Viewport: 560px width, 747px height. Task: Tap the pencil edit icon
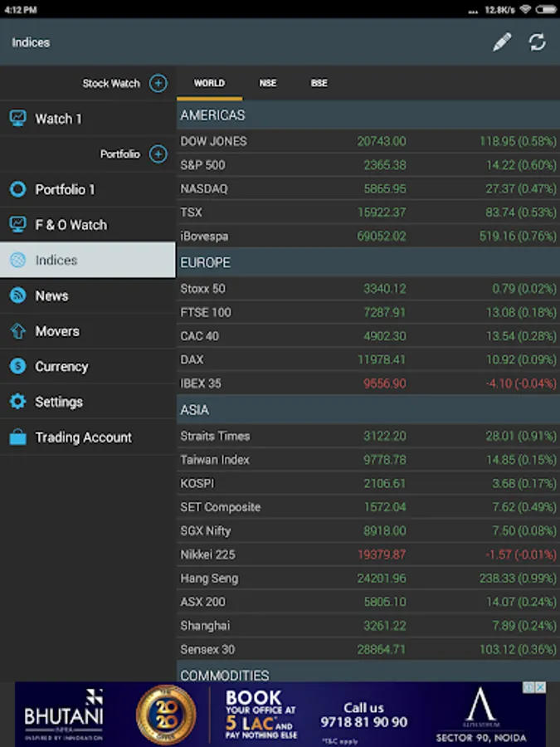click(502, 42)
